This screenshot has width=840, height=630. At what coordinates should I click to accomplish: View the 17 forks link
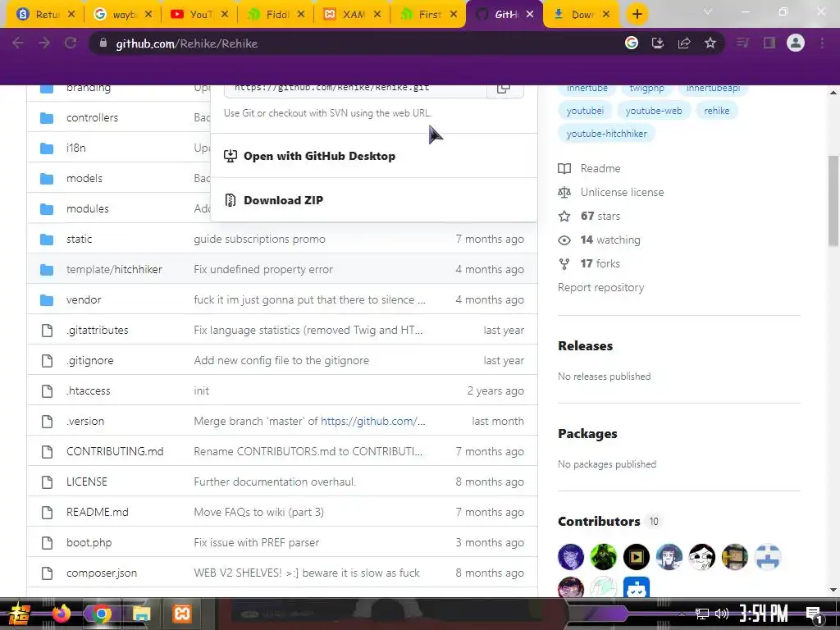600,263
